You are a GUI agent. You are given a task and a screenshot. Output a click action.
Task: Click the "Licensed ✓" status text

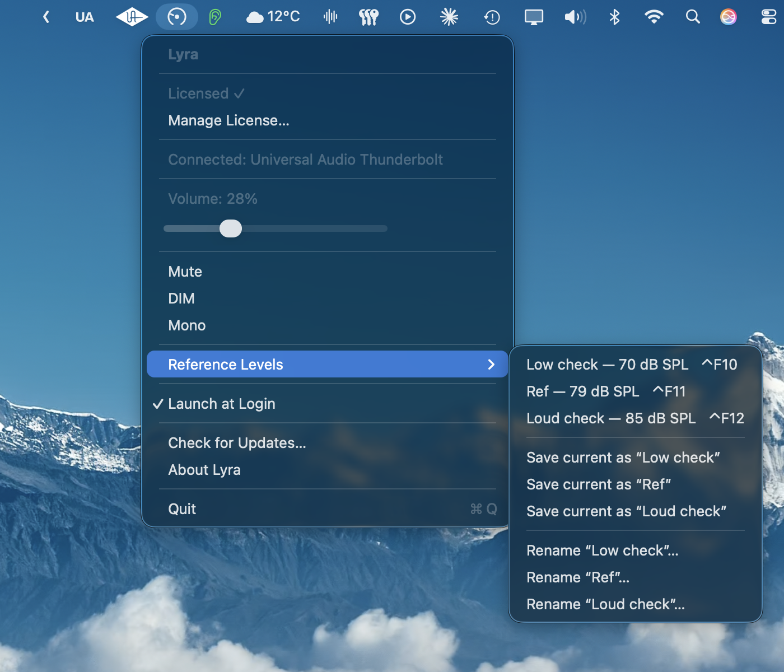tap(206, 94)
